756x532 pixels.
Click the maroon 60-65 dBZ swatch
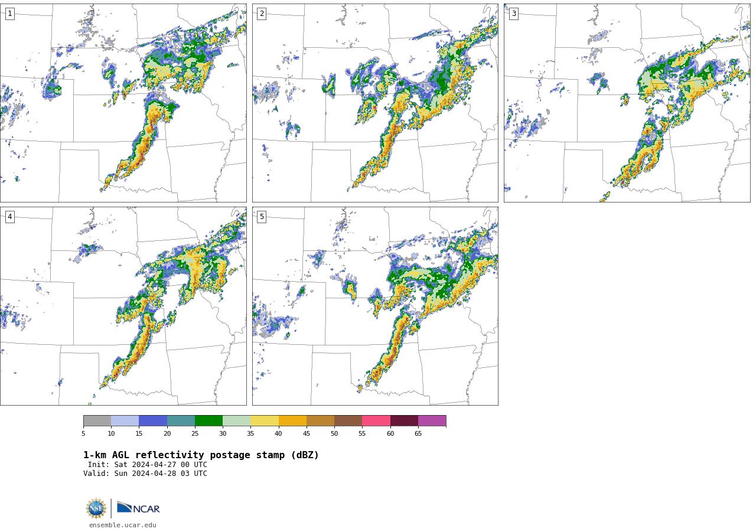coord(404,420)
